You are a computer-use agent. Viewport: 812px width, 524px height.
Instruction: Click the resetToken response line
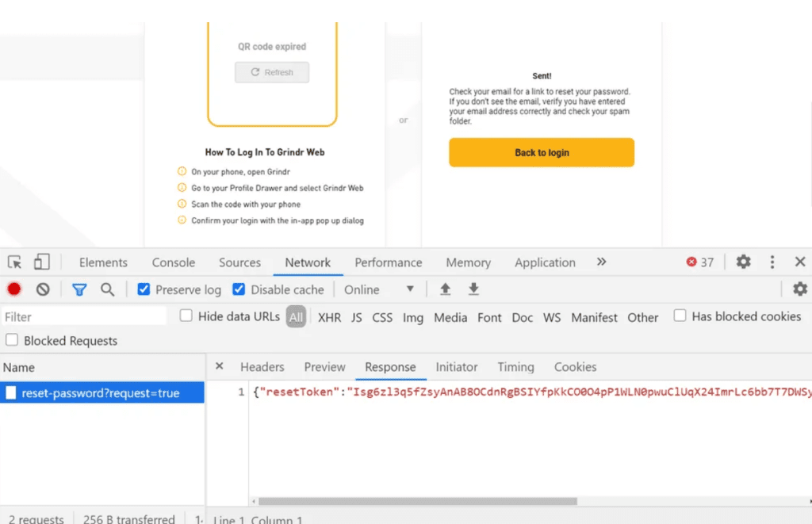(532, 392)
